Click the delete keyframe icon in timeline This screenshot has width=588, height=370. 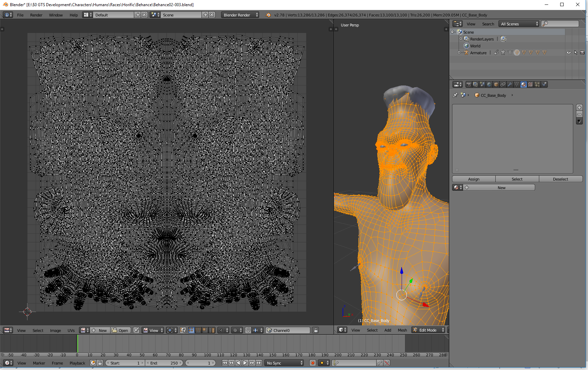click(x=387, y=363)
